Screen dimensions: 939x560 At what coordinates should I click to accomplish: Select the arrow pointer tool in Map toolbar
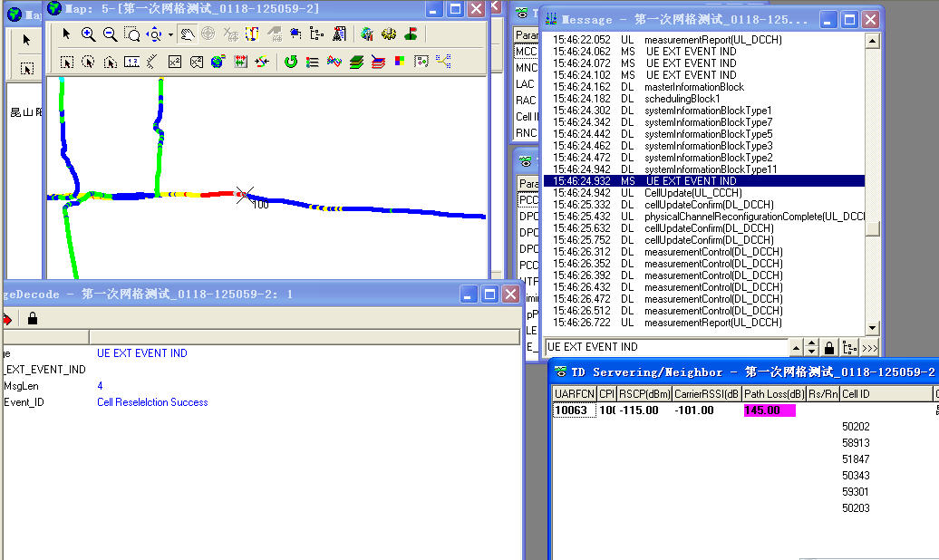pyautogui.click(x=66, y=34)
